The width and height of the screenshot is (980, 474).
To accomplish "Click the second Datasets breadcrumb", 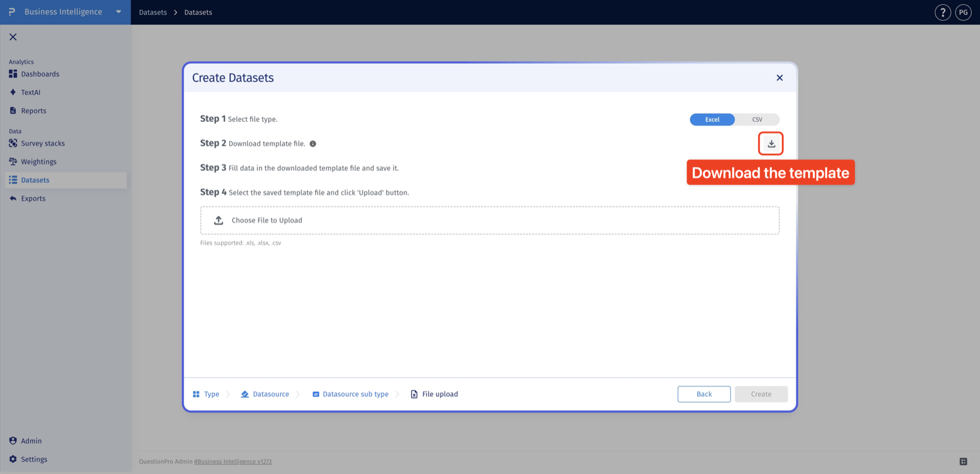I will (x=198, y=12).
